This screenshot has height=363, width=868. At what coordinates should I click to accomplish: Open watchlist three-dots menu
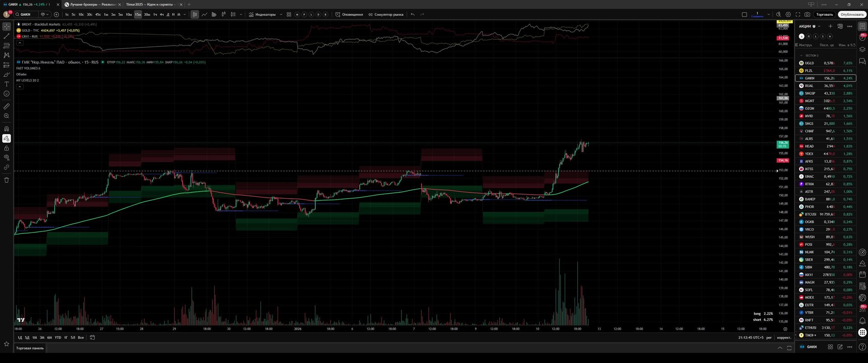849,26
